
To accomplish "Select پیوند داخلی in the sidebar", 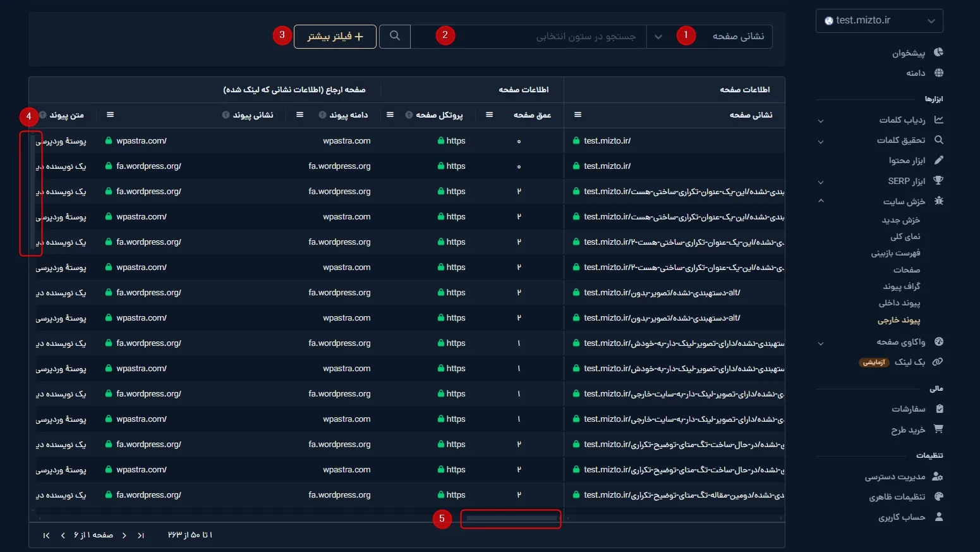I will [x=900, y=304].
